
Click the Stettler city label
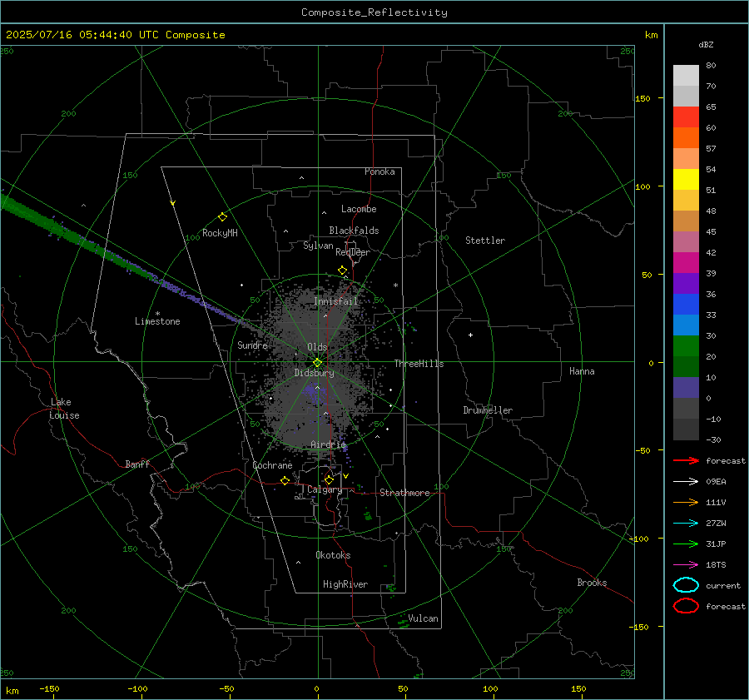(485, 241)
